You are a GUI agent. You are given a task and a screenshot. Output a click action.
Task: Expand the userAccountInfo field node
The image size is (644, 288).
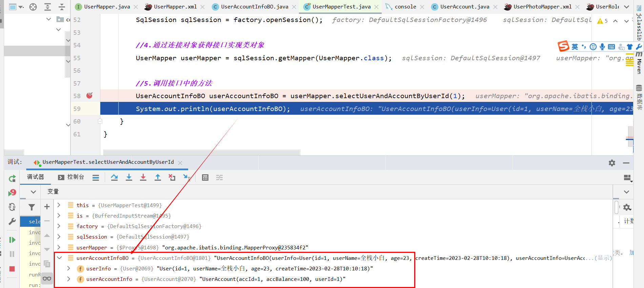point(69,279)
